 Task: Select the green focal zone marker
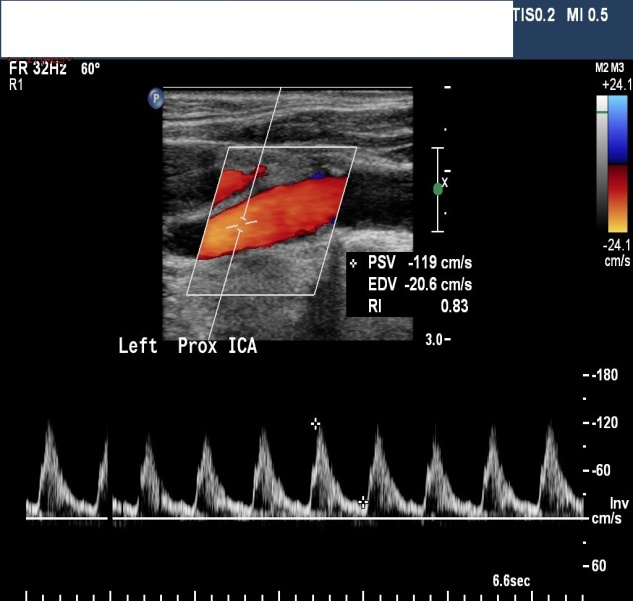pos(437,188)
